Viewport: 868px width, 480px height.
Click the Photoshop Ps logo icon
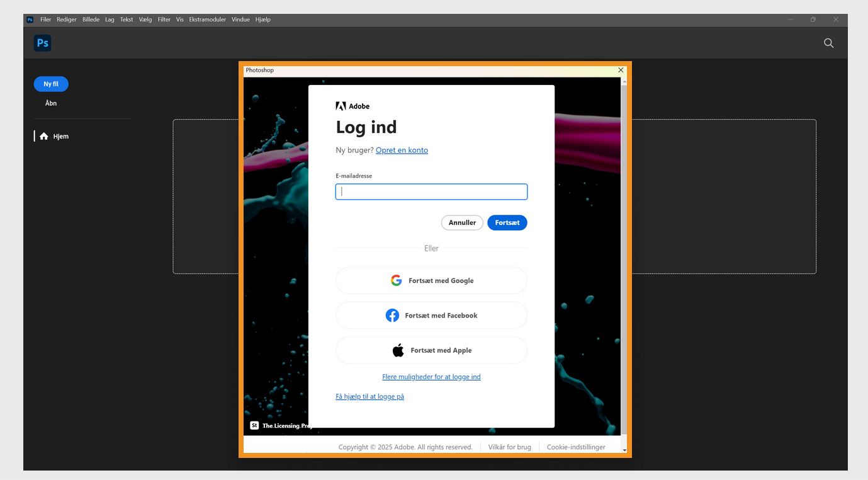click(42, 43)
